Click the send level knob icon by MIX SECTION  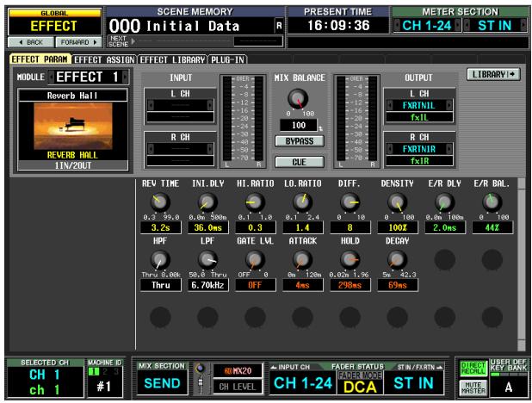(x=201, y=368)
